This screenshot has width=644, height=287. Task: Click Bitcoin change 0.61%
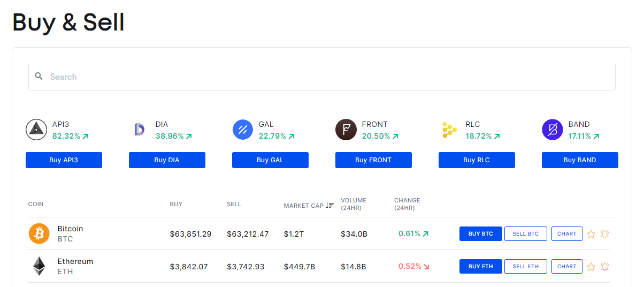409,234
